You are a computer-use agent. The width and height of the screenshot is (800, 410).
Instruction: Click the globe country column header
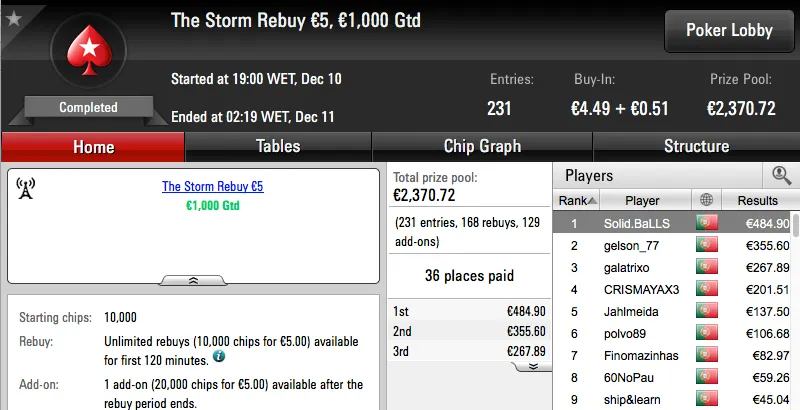coord(707,200)
